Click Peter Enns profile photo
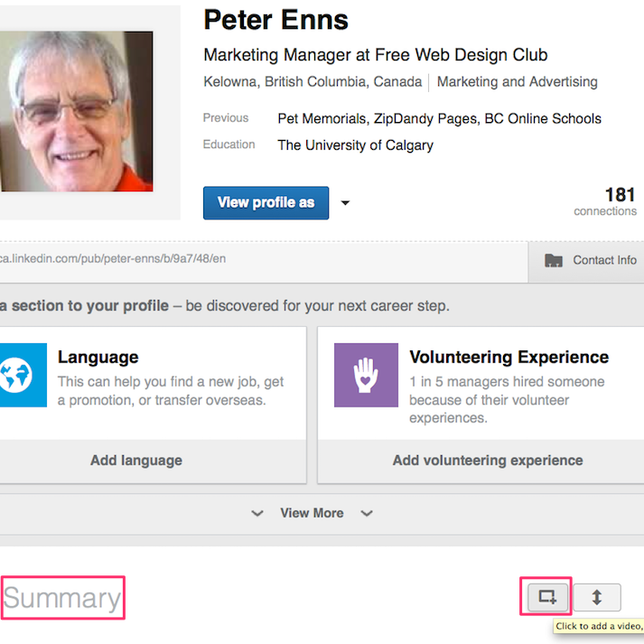 (77, 111)
